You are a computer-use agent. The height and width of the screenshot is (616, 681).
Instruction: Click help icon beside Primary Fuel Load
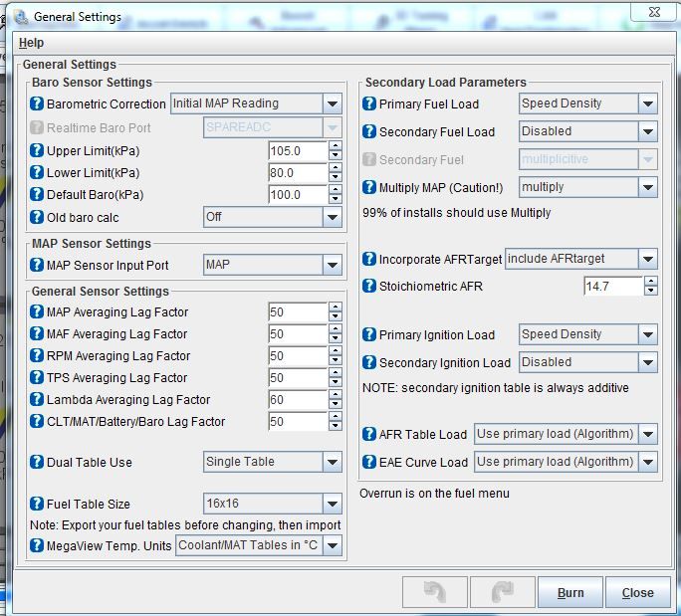point(370,104)
